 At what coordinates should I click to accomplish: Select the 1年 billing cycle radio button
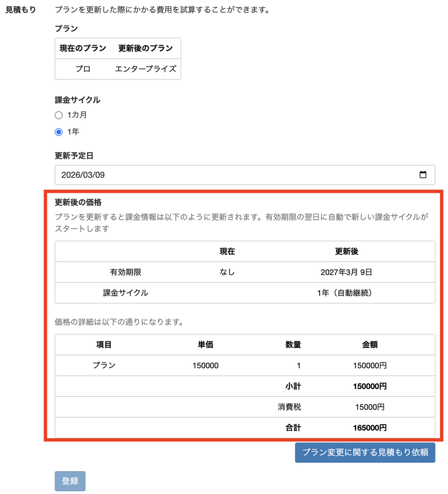tap(59, 132)
